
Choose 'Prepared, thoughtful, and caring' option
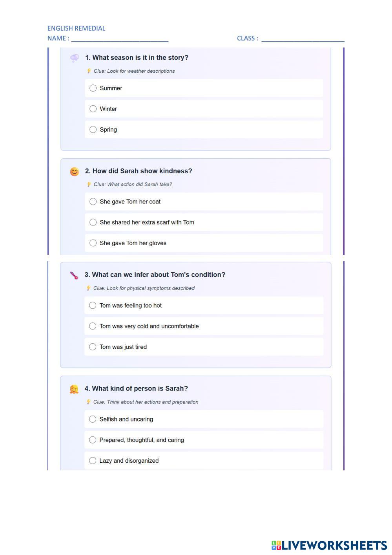point(93,440)
